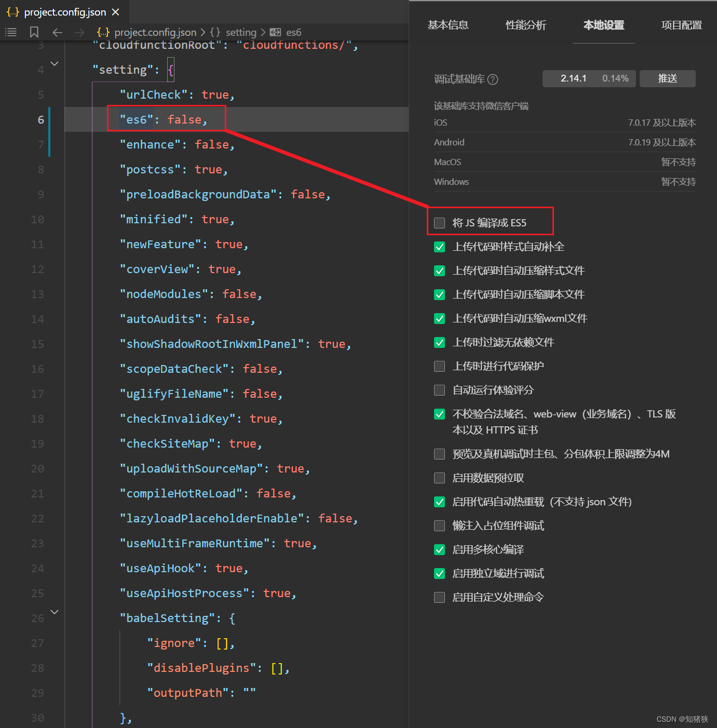The height and width of the screenshot is (728, 717).
Task: Collapse the "babelSetting" object at line 26
Action: click(x=55, y=612)
